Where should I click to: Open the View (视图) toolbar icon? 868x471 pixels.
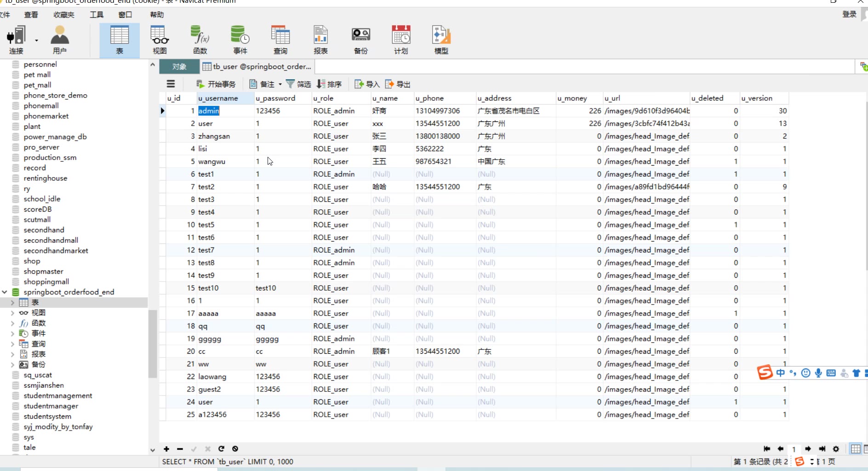[x=160, y=40]
